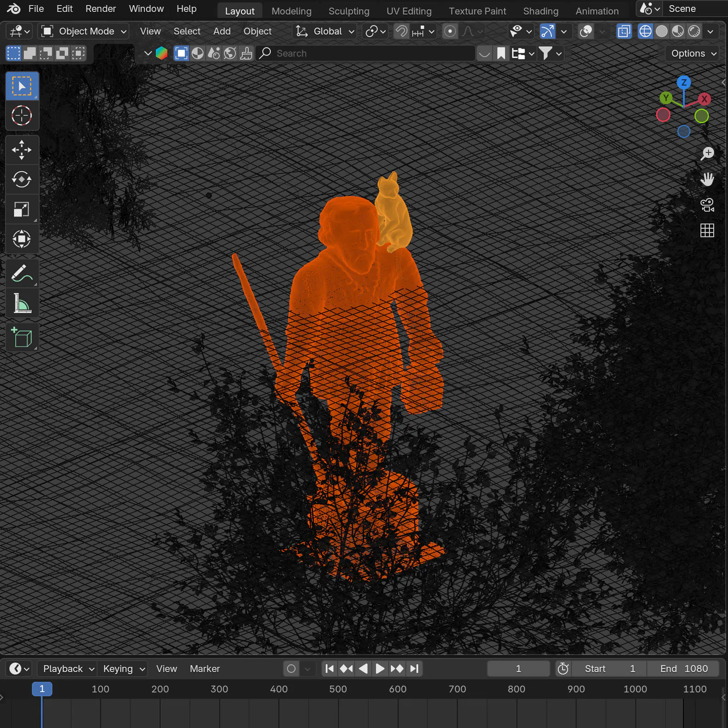This screenshot has width=728, height=728.
Task: Select the Measure tool
Action: 22,304
